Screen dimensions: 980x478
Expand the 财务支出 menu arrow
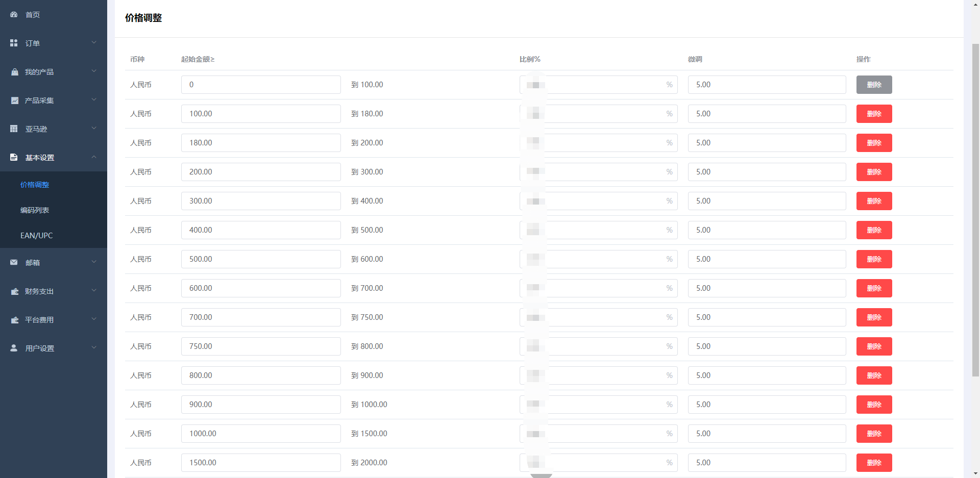point(94,291)
